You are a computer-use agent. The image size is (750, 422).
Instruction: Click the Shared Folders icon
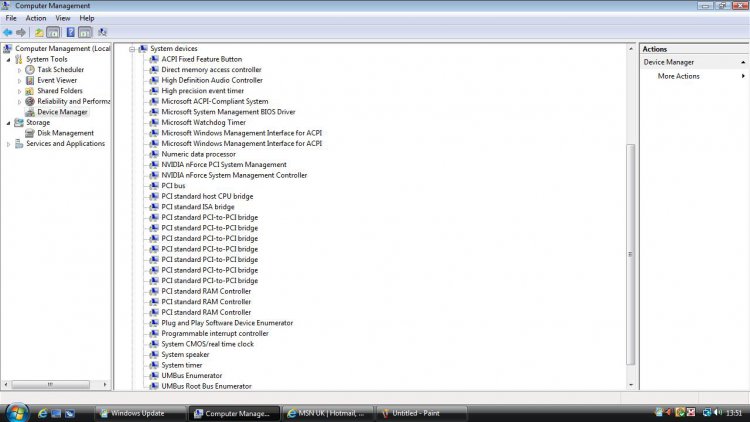[30, 91]
